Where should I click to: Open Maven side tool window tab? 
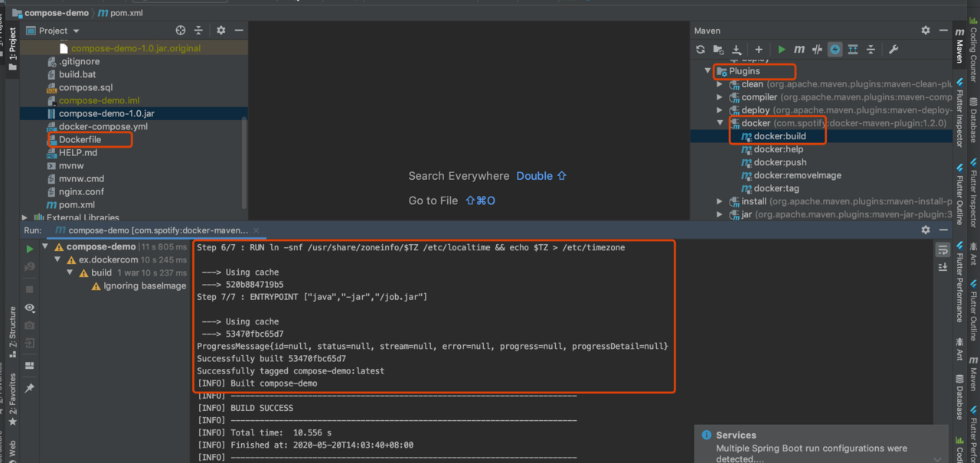[959, 46]
